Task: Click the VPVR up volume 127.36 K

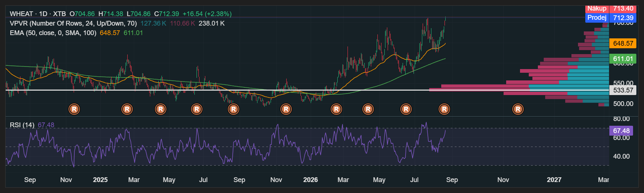Action: tap(153, 23)
